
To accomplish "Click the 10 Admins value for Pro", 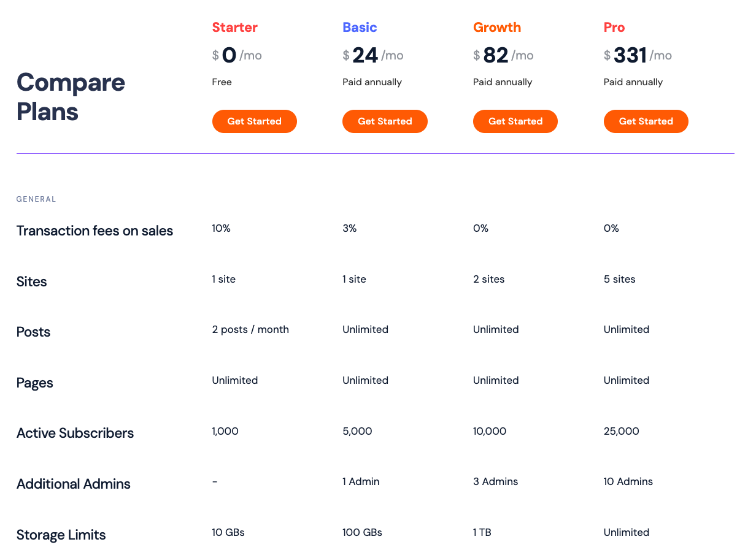I will (x=628, y=482).
